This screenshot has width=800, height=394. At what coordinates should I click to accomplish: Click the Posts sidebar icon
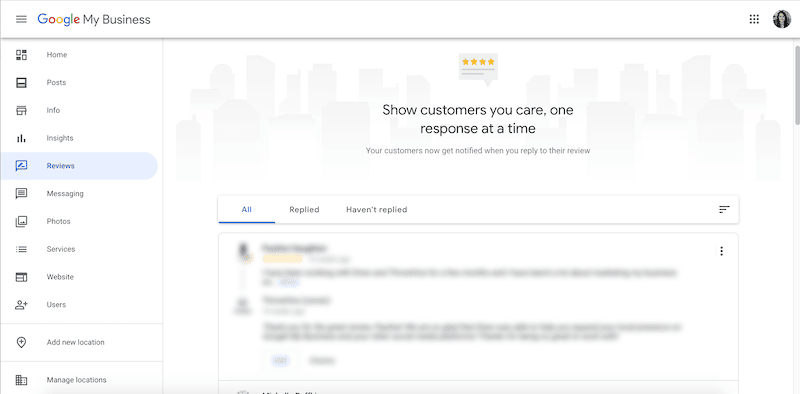pos(21,83)
